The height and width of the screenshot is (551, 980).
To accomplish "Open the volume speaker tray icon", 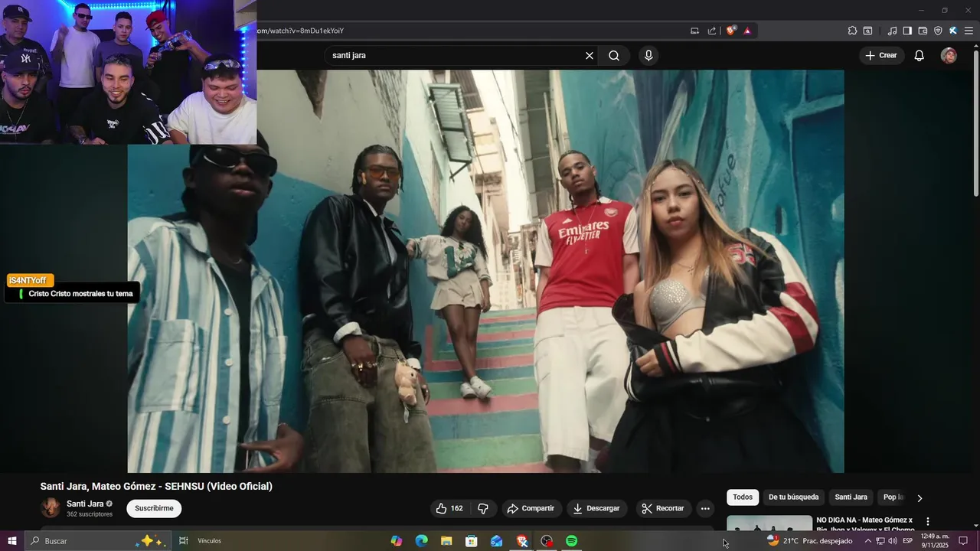I will tap(892, 541).
